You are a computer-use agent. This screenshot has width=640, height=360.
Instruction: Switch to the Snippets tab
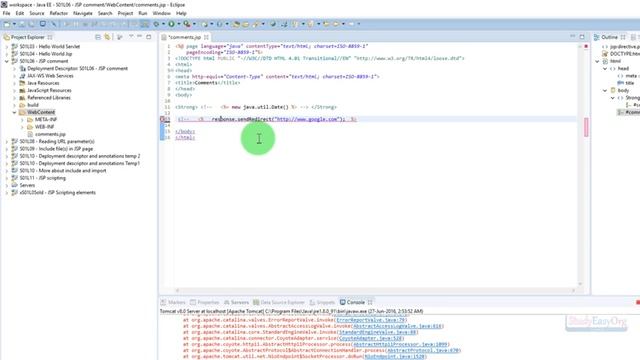click(322, 302)
